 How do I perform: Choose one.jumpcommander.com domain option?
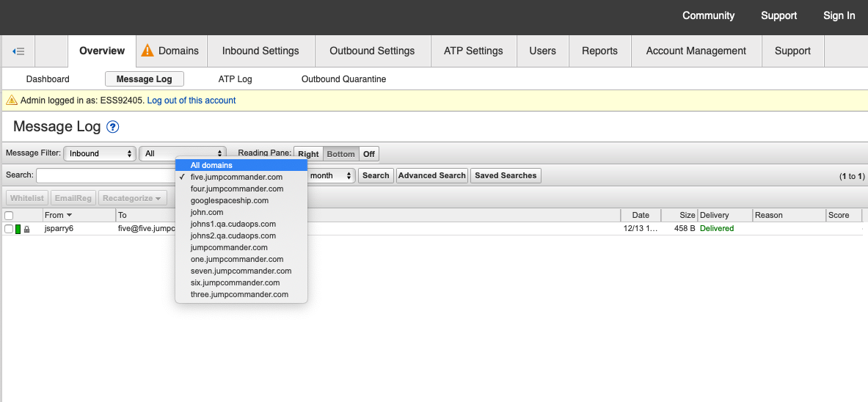point(241,259)
